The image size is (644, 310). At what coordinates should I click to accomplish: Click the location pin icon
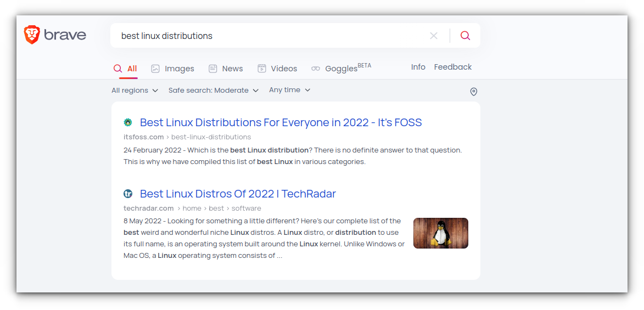click(474, 92)
